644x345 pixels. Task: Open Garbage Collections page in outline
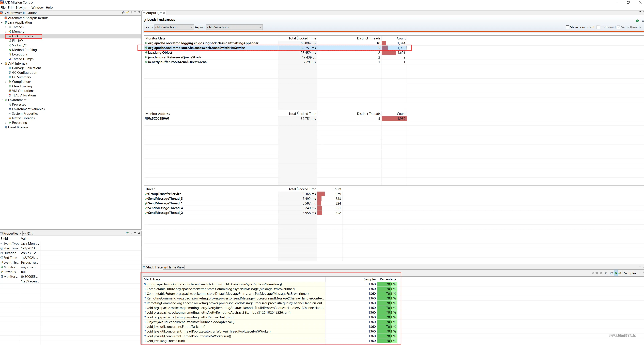[26, 68]
